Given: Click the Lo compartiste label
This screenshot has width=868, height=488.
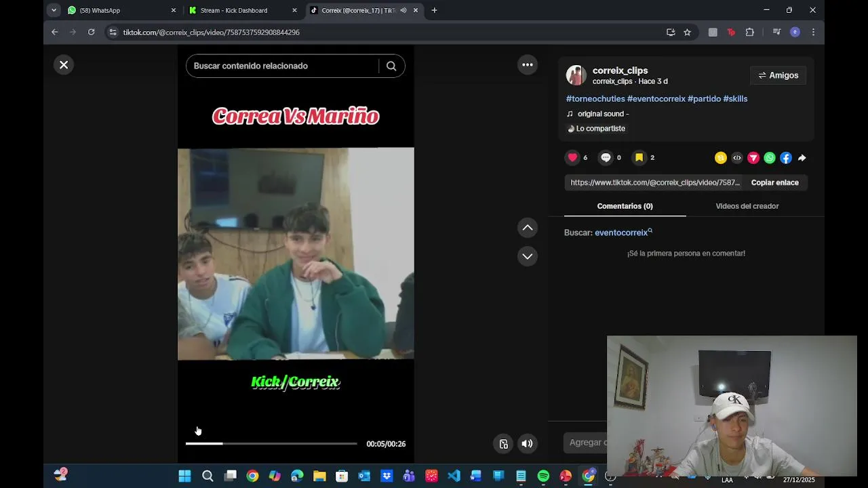Looking at the screenshot, I should [596, 129].
